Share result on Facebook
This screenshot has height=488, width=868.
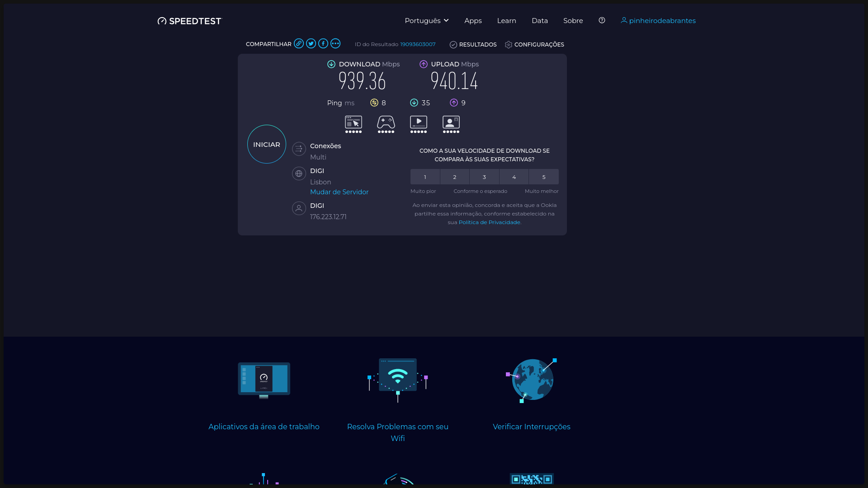[x=323, y=43]
